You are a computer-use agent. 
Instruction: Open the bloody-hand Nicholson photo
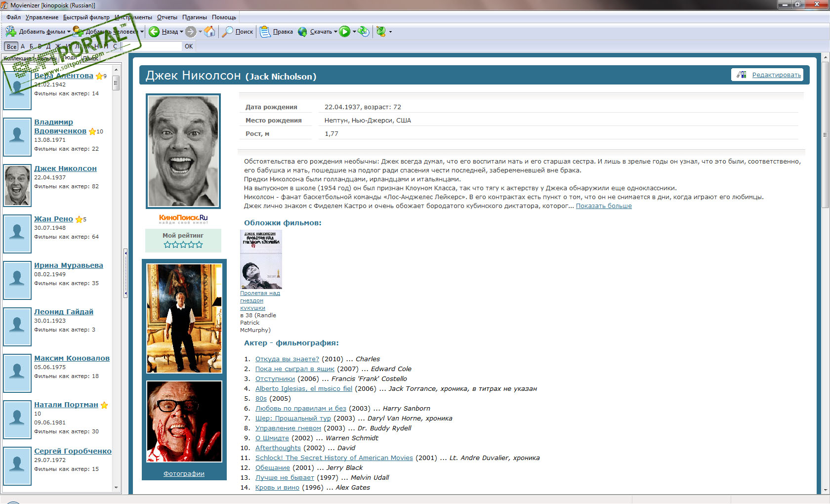pos(184,421)
